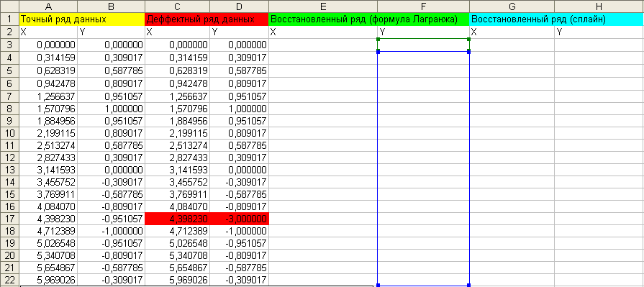Select cell H2 labeled Y
The image size is (644, 287).
[x=599, y=32]
